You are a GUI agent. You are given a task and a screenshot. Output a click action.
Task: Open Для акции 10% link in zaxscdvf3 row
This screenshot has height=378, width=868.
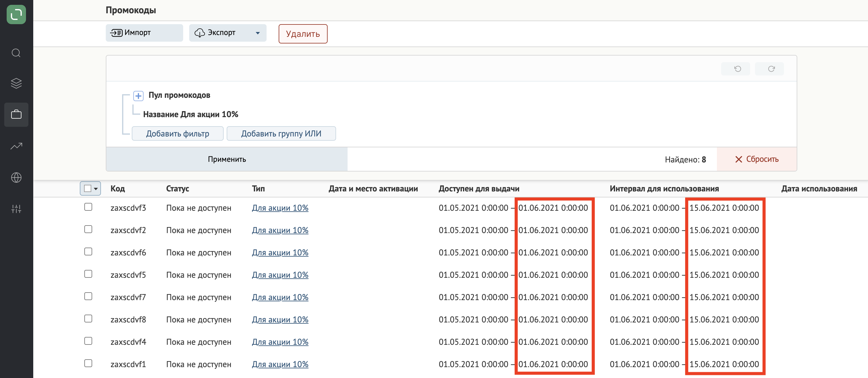click(x=280, y=208)
